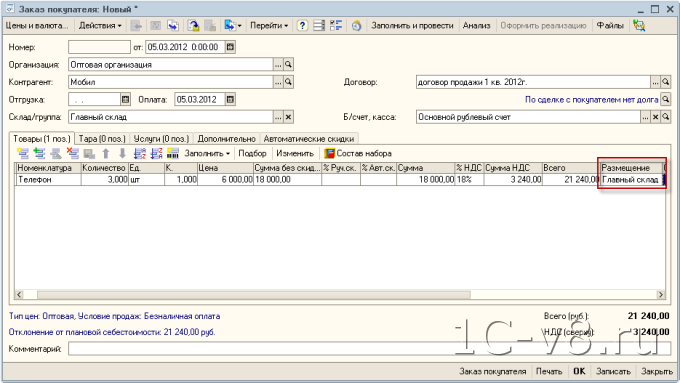Open the Б/счет, касса magnifier lookup
The width and height of the screenshot is (680, 383).
click(x=666, y=117)
